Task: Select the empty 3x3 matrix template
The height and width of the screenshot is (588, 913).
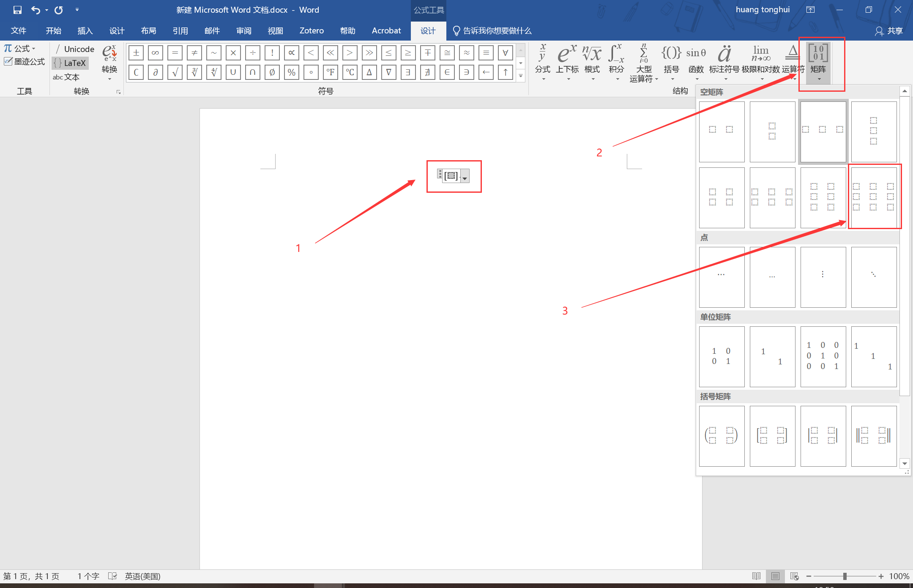Action: tap(873, 197)
